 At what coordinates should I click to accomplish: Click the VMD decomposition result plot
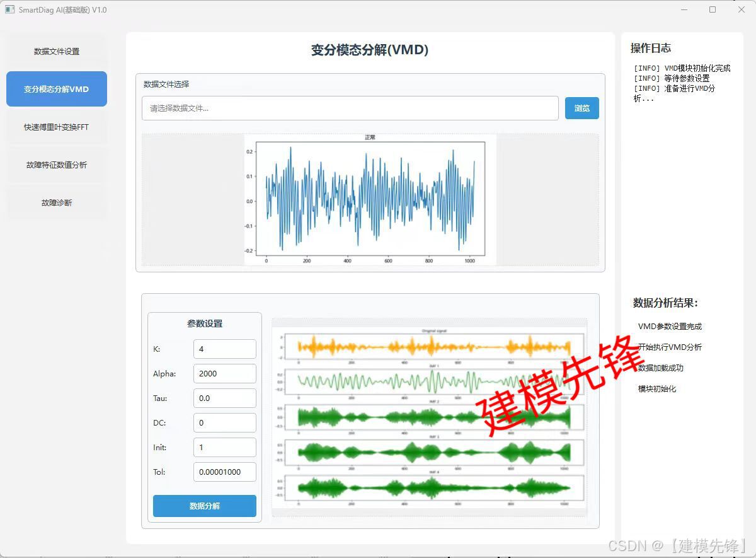coord(429,417)
